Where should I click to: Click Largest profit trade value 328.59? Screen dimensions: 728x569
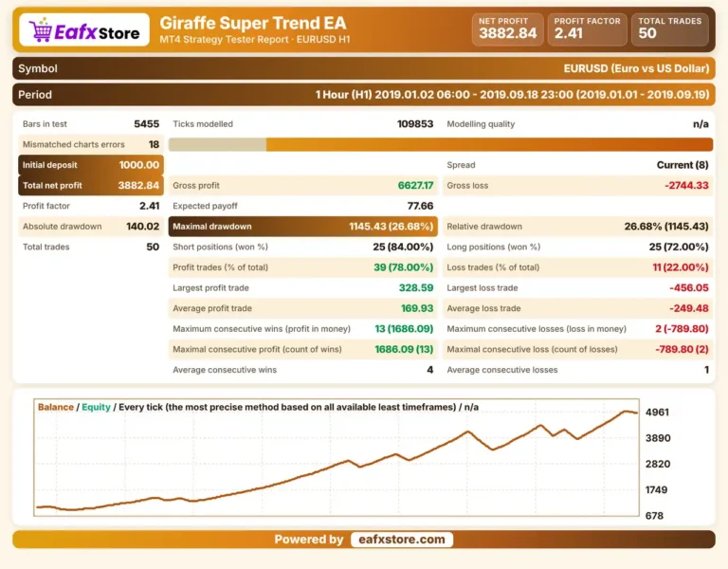click(x=416, y=287)
